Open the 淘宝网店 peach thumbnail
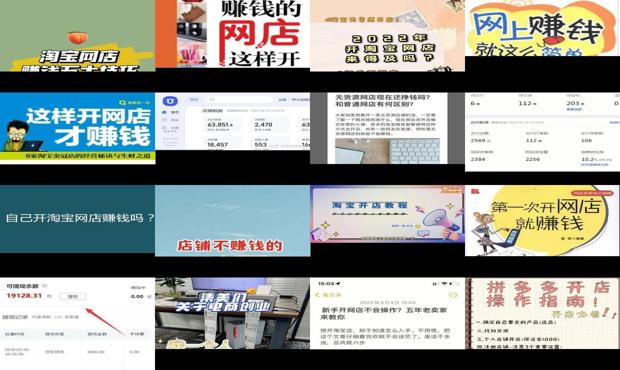The image size is (620, 370). coord(78,36)
